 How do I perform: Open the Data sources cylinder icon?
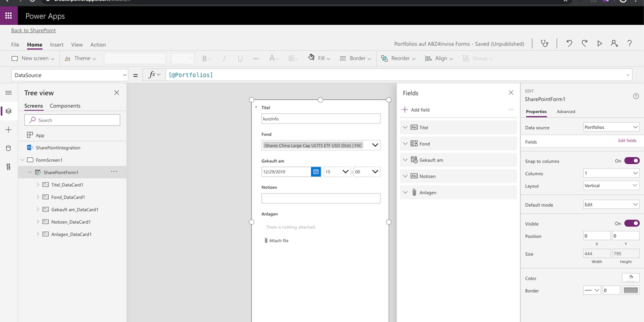(x=8, y=148)
